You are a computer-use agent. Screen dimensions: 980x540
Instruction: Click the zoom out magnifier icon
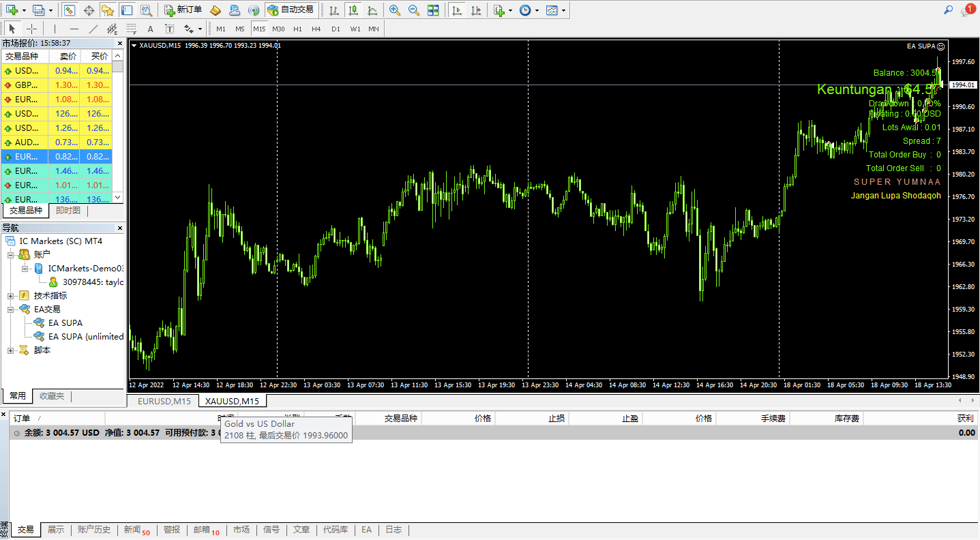(413, 10)
